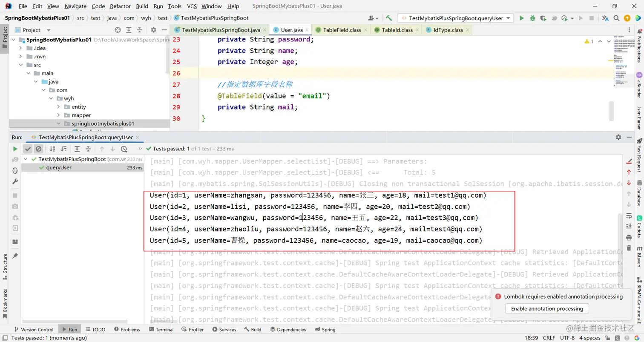644x342 pixels.
Task: Toggle Database tool window side button
Action: (x=639, y=193)
